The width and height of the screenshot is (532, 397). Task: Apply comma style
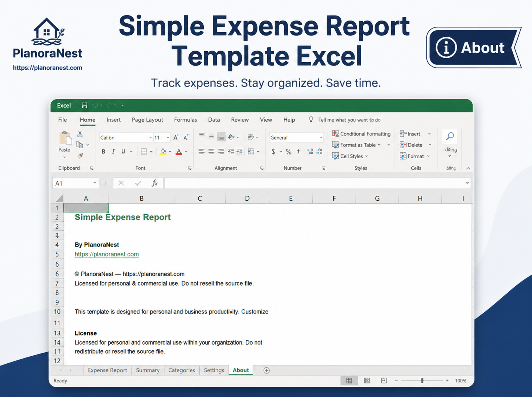pos(298,152)
